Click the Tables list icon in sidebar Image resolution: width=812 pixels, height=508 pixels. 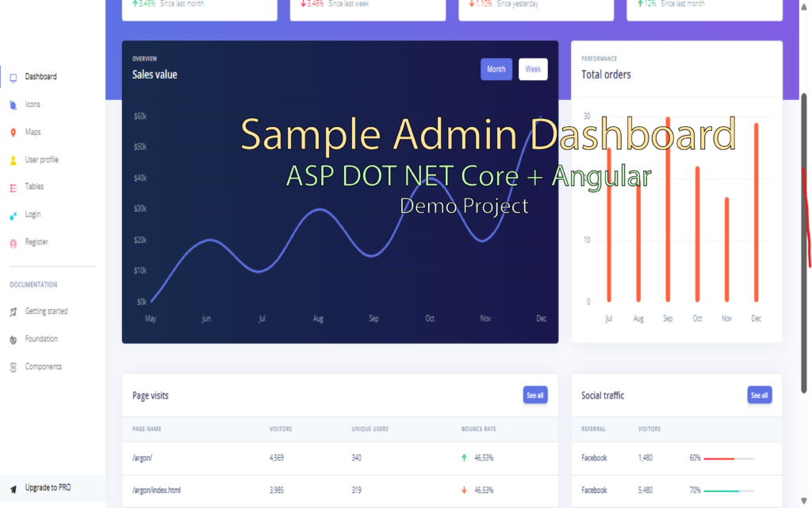[x=13, y=187]
